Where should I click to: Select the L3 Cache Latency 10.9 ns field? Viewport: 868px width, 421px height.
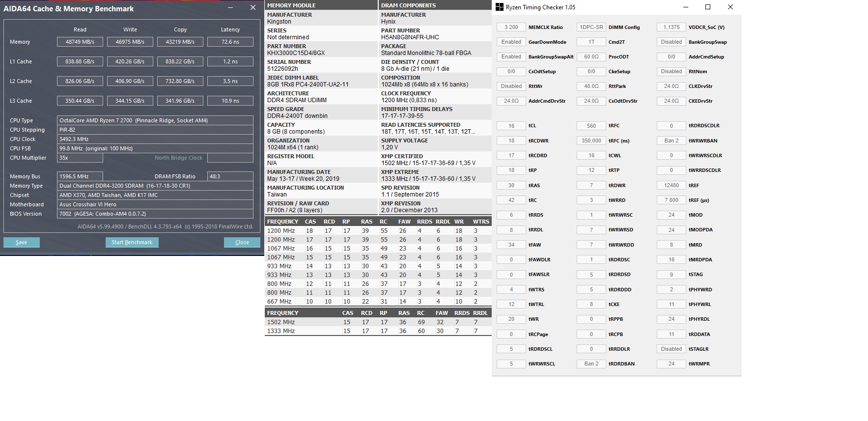[230, 101]
